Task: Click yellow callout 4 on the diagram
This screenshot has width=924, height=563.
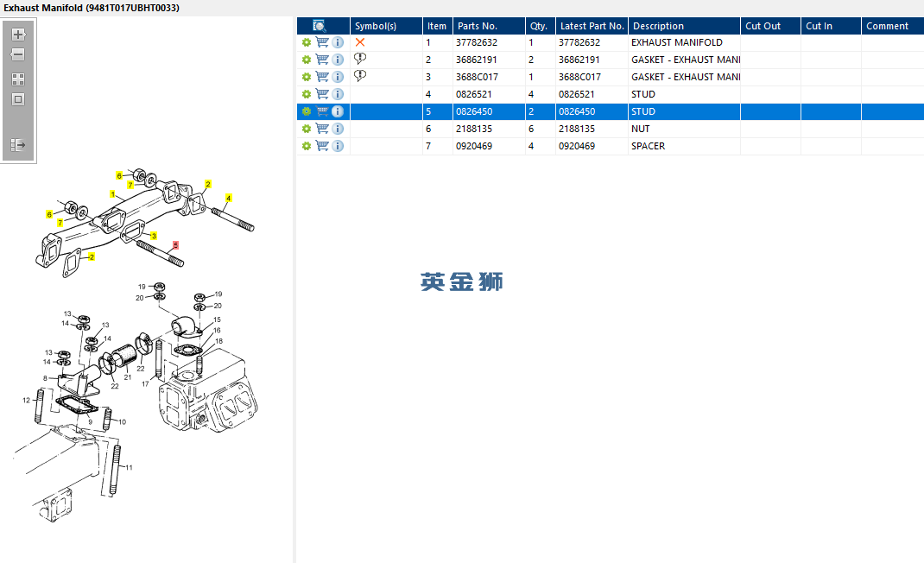Action: click(229, 198)
